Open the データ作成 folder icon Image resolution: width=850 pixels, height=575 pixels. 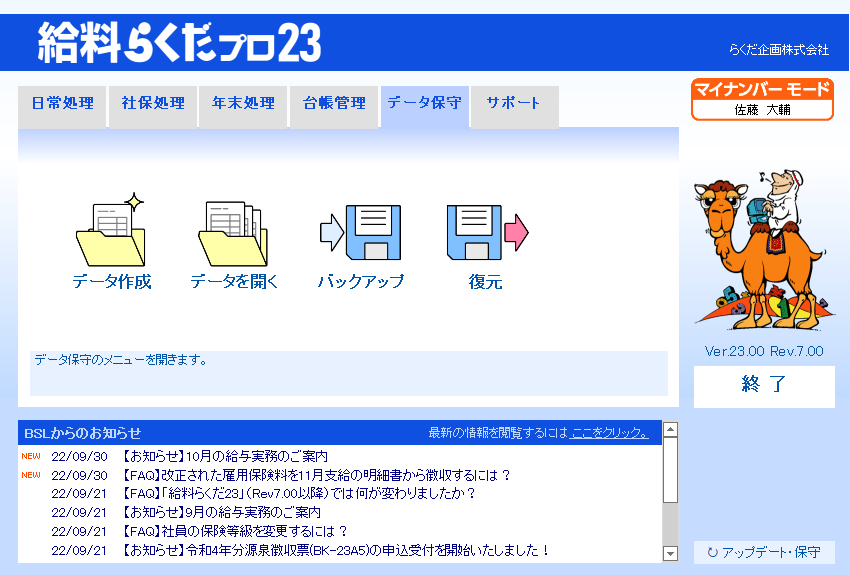tap(111, 230)
